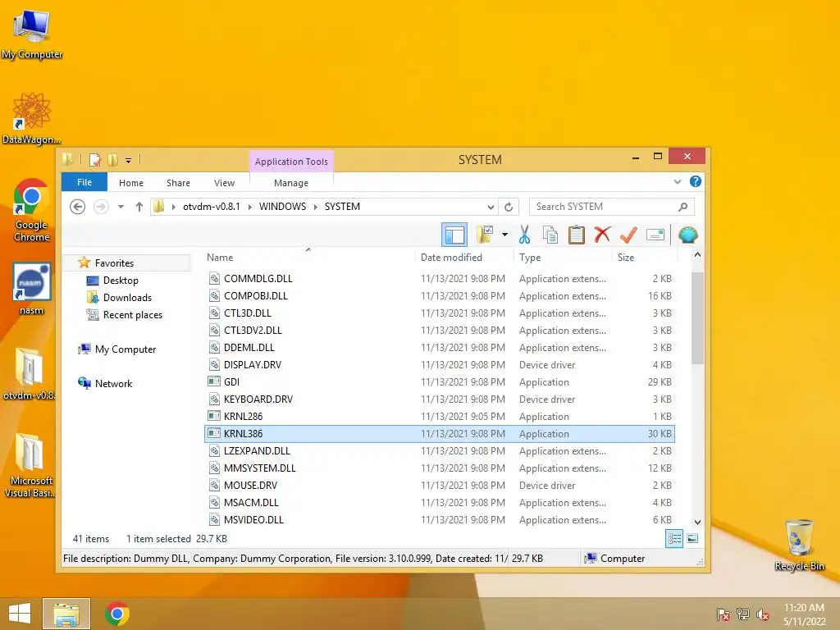Switch to details view in status bar
The width and height of the screenshot is (840, 630).
click(674, 538)
